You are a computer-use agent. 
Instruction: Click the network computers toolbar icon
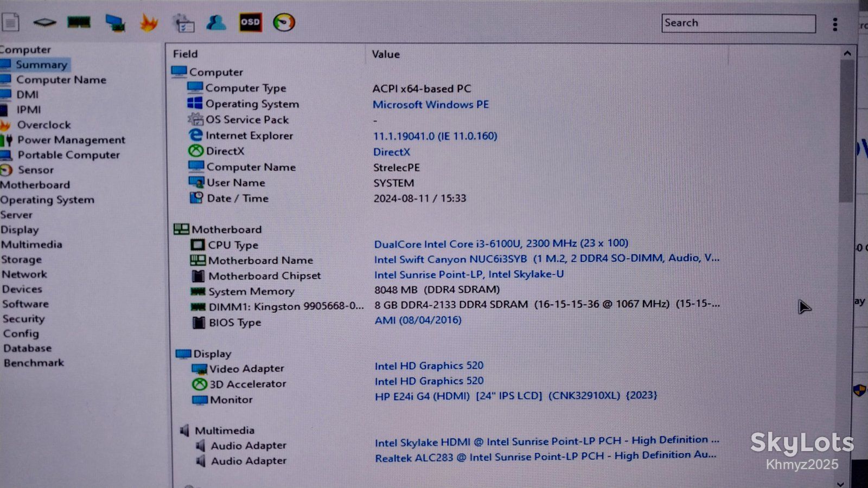click(114, 23)
